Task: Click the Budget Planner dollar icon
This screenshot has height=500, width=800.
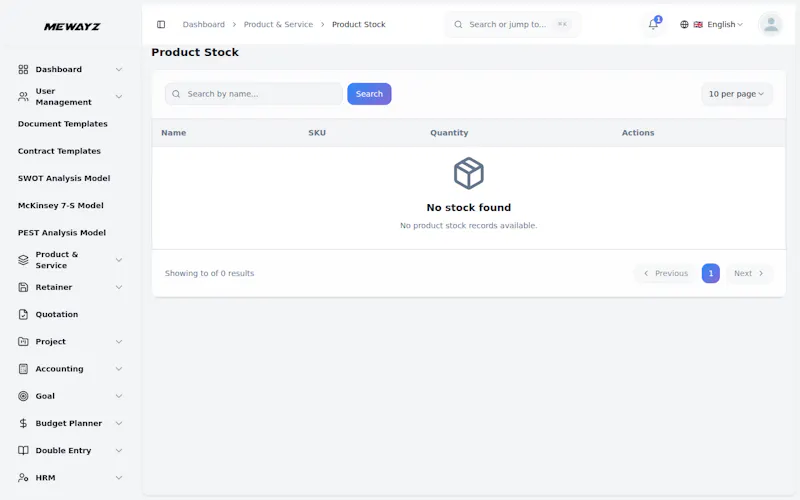Action: 23,423
